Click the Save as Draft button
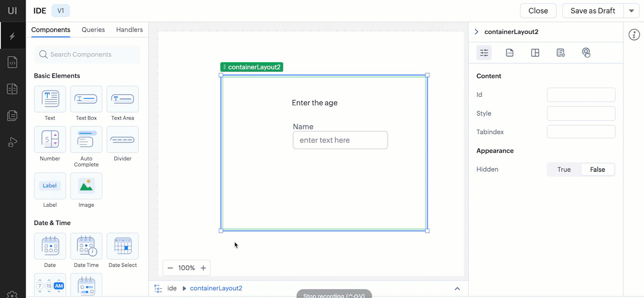 pos(593,11)
